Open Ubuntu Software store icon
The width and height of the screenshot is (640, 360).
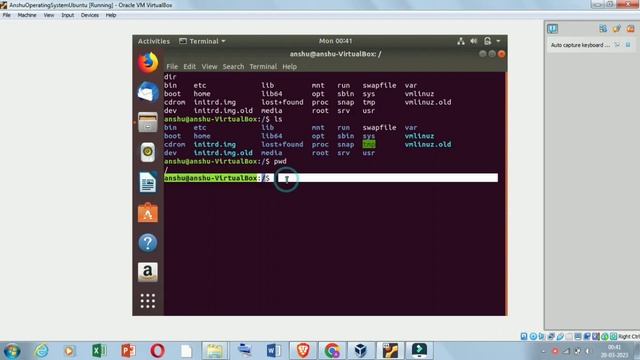pos(148,212)
